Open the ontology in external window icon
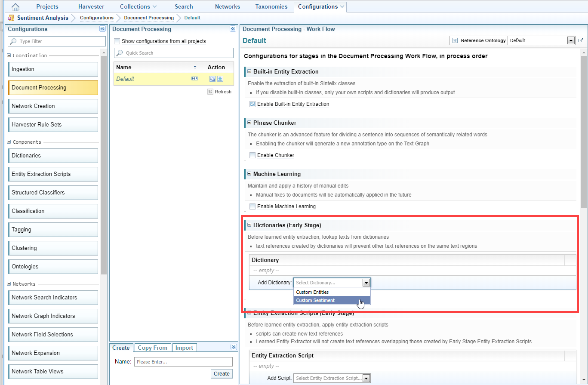Screen dimensions: 588x385 click(x=580, y=40)
